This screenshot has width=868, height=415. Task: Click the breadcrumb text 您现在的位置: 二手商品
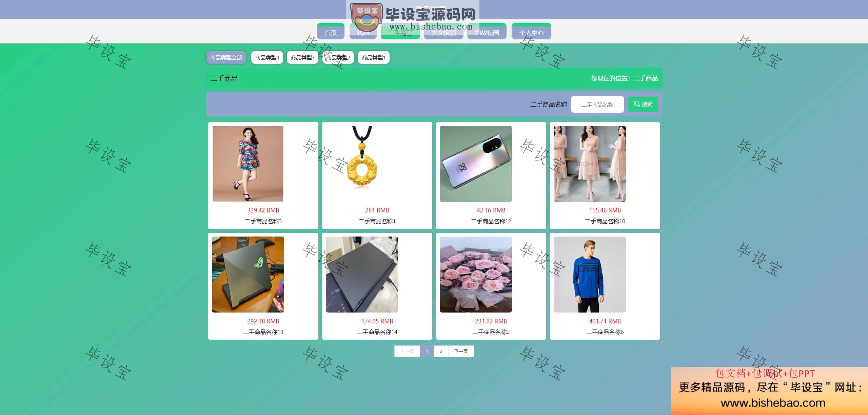point(624,78)
